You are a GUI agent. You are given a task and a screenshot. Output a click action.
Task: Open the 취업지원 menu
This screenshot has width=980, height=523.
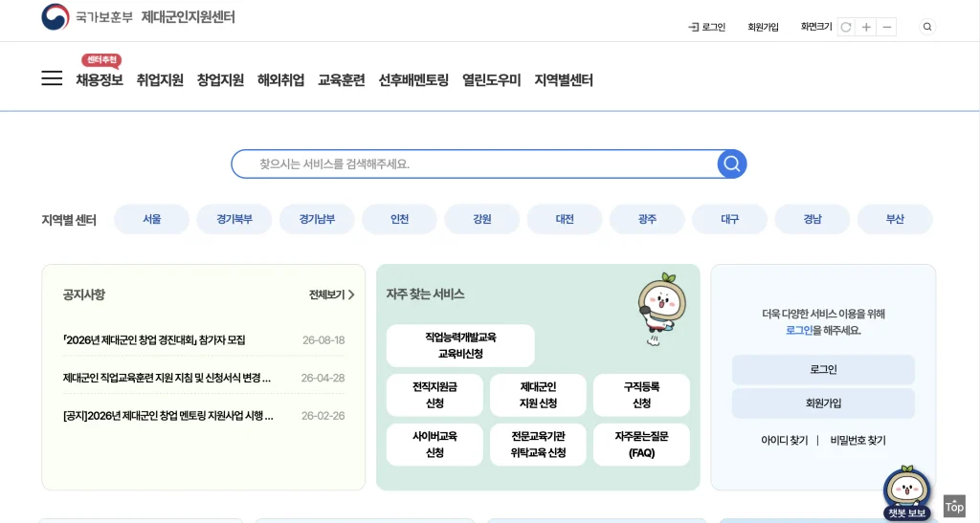click(160, 80)
